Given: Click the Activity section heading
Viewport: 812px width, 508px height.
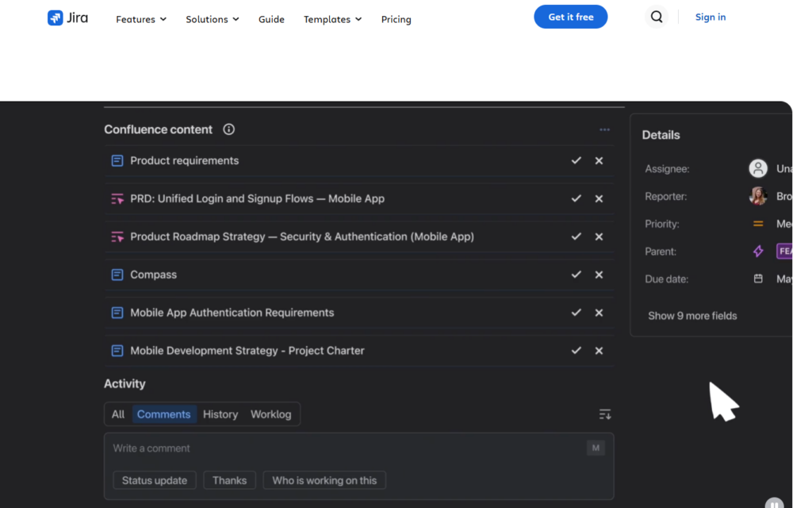Looking at the screenshot, I should [x=124, y=383].
